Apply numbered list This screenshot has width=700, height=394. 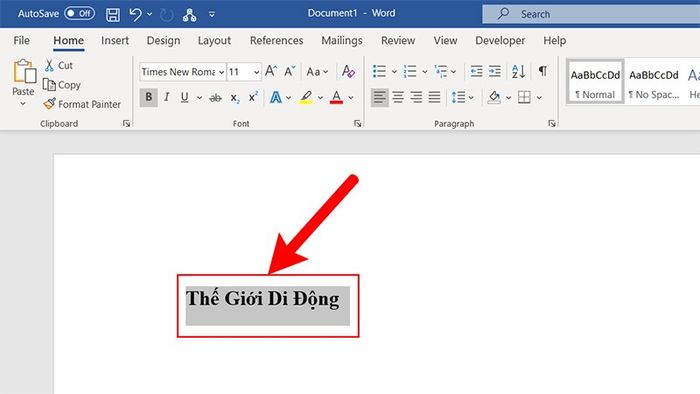point(410,71)
